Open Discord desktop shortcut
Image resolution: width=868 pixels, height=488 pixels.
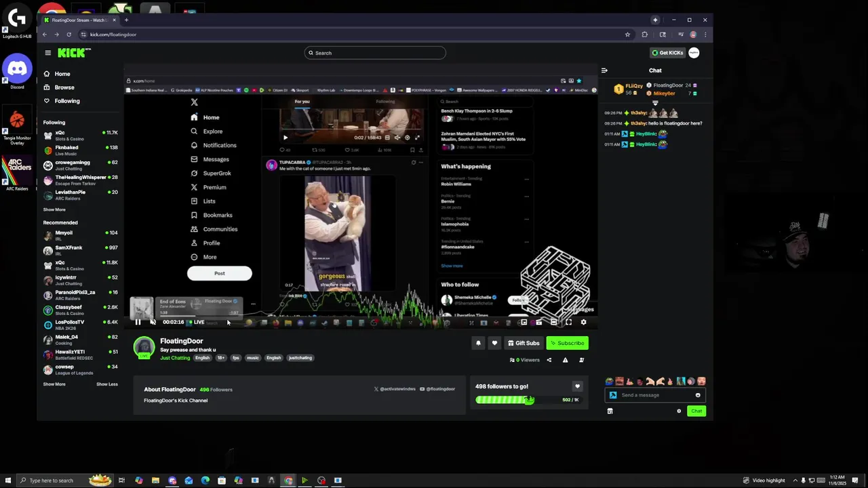coord(17,72)
